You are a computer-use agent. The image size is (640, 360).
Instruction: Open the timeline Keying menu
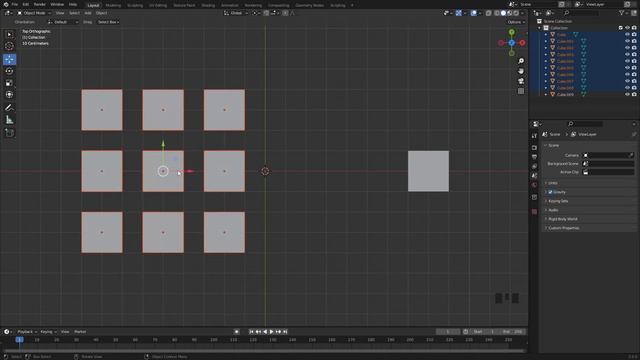point(48,332)
